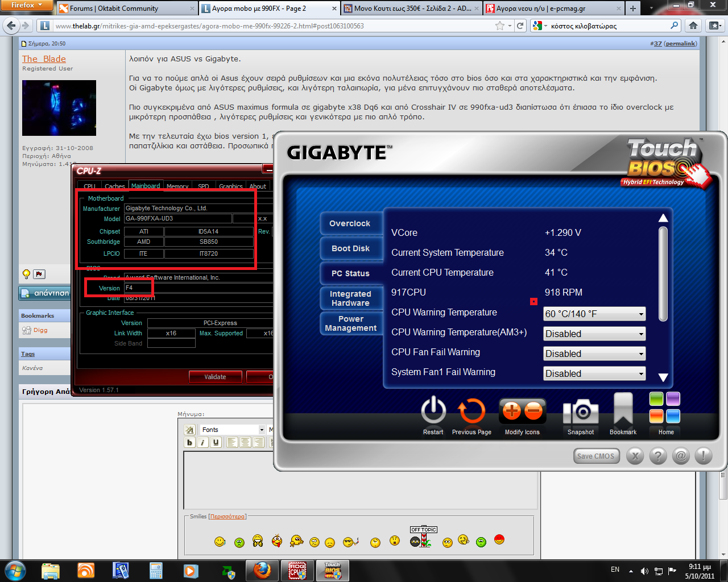Image resolution: width=728 pixels, height=582 pixels.
Task: Open the PC Status section
Action: click(350, 273)
